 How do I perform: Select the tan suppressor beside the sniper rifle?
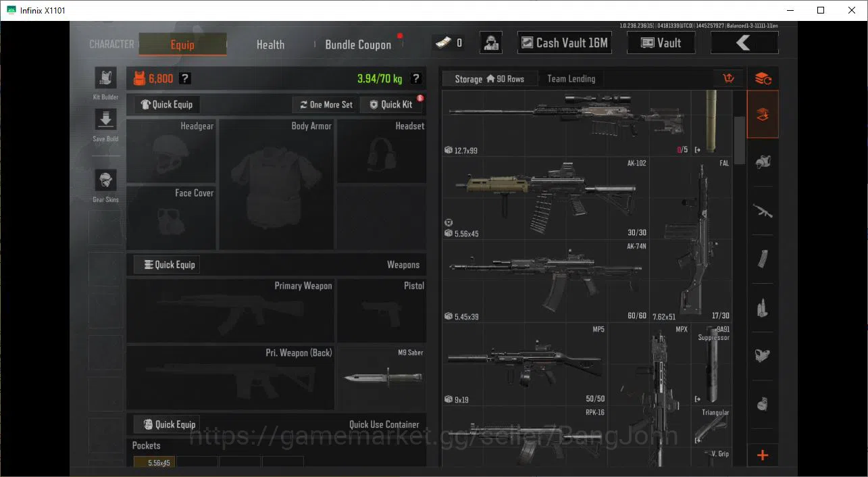click(x=712, y=123)
